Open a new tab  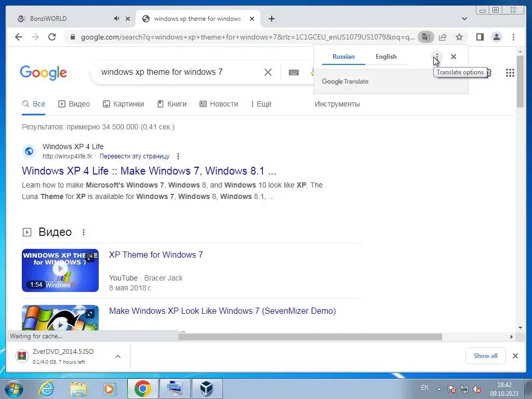(271, 19)
